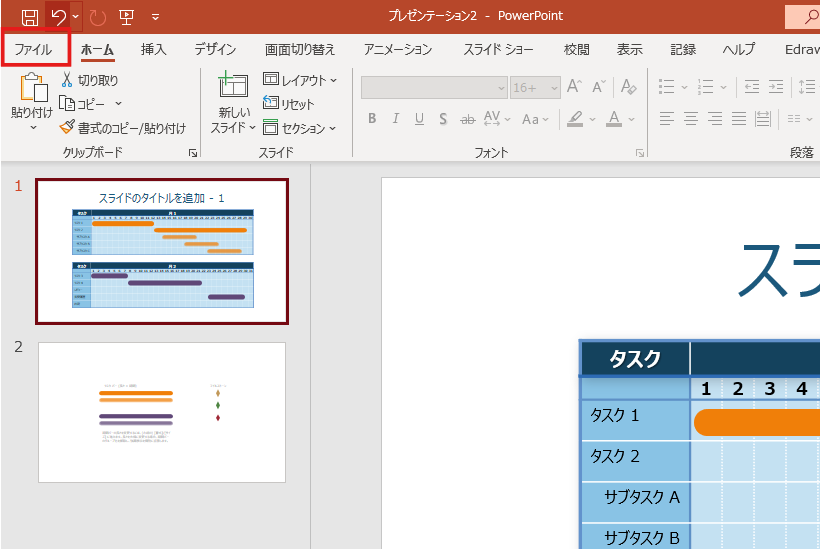Open the 表示 tab
Image resolution: width=820 pixels, height=549 pixels.
[630, 50]
